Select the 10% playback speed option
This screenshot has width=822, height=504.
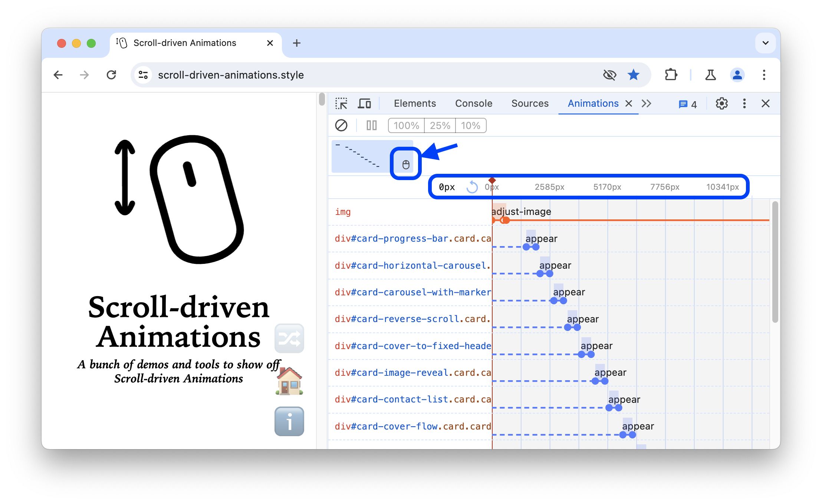[471, 125]
